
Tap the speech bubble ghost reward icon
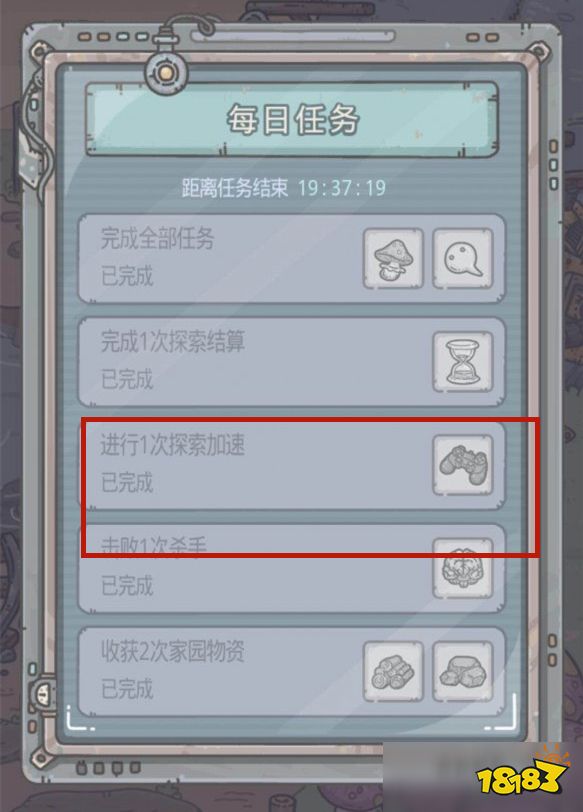click(x=463, y=259)
